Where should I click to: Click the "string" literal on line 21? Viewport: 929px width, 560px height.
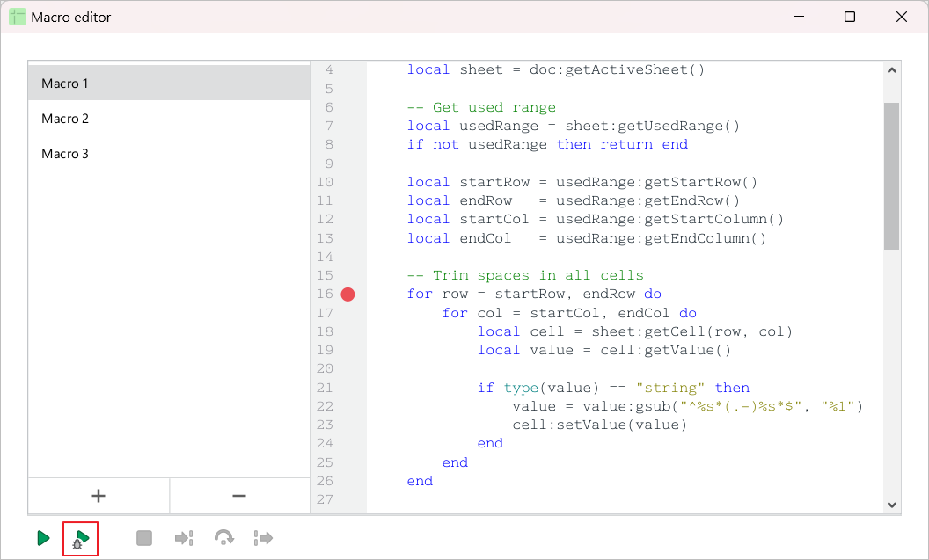[670, 388]
